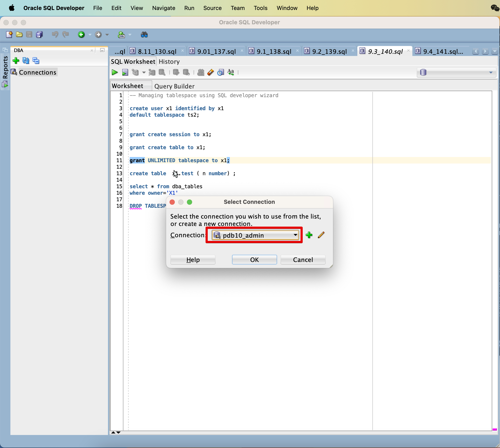Viewport: 500px width, 448px height.
Task: Click the Run Statement green play icon
Action: [x=115, y=72]
